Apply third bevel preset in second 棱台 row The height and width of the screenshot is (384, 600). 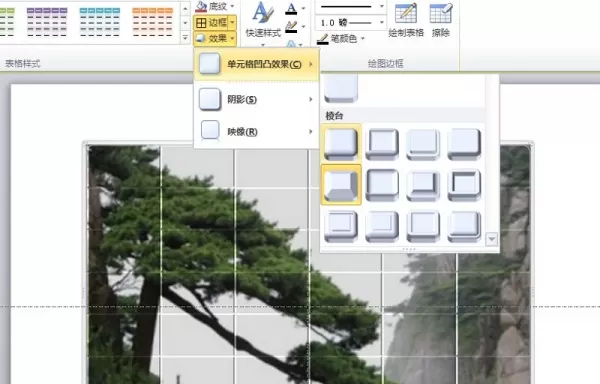point(423,185)
